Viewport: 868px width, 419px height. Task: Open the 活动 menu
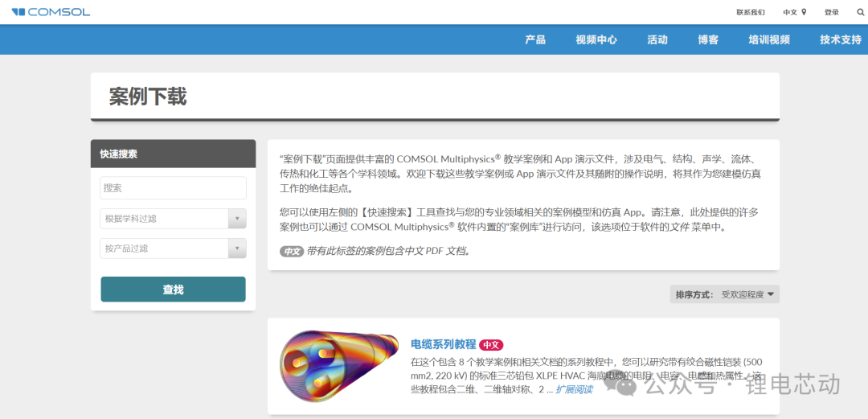[x=657, y=39]
